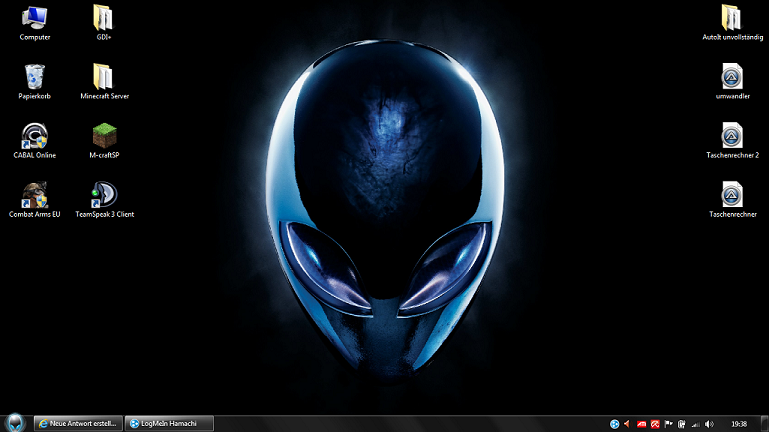Open the Taschenrechner script file

click(732, 194)
